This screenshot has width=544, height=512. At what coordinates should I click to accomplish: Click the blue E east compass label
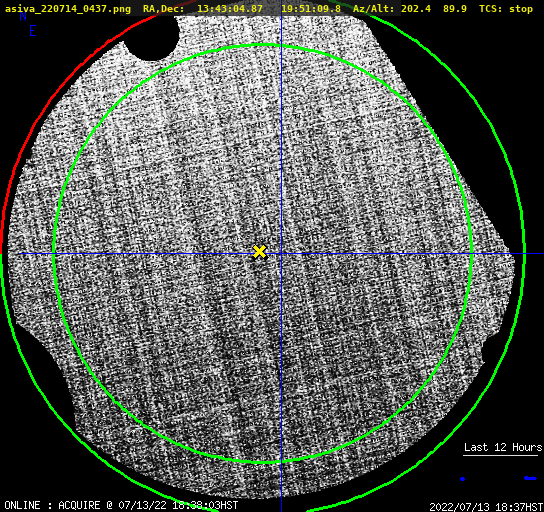point(33,31)
